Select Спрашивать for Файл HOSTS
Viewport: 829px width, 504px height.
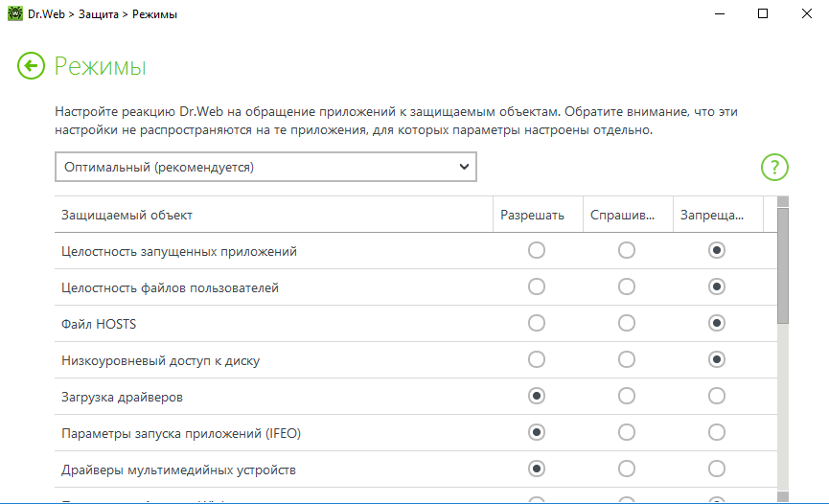[627, 323]
